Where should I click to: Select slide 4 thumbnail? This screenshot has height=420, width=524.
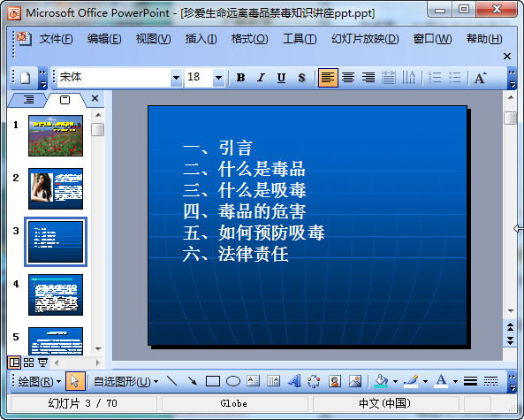[56, 295]
